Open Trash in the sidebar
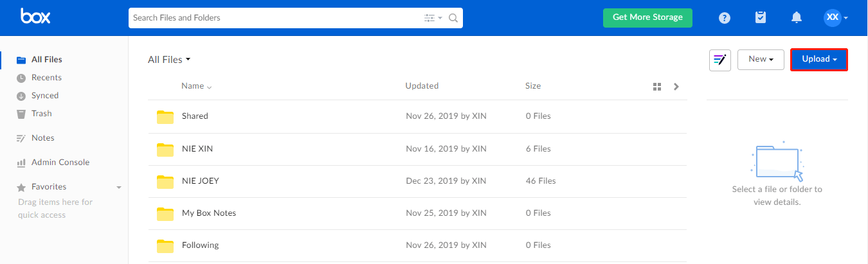The width and height of the screenshot is (868, 264). tap(41, 114)
